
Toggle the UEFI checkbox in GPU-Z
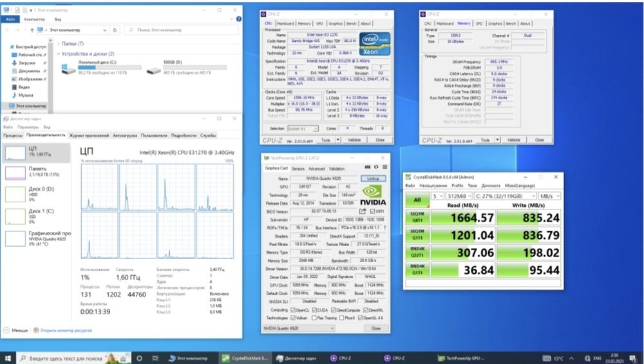(372, 211)
